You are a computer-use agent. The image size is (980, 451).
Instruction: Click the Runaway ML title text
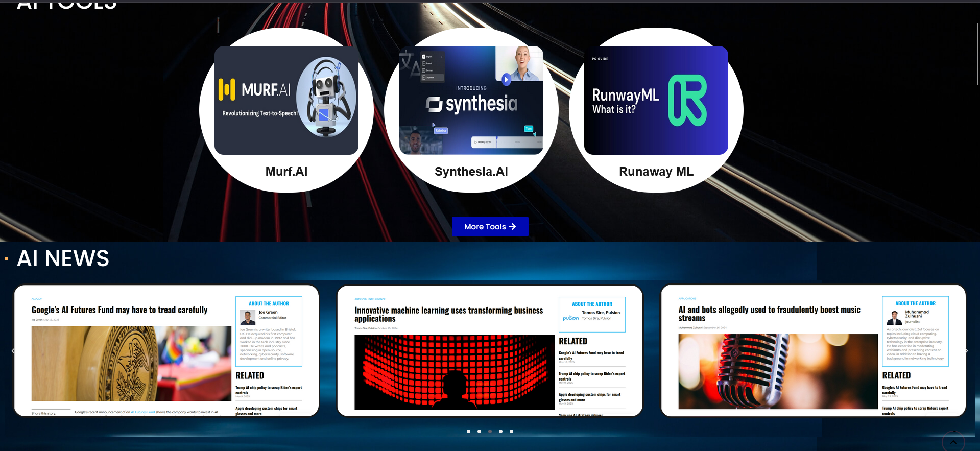point(656,172)
